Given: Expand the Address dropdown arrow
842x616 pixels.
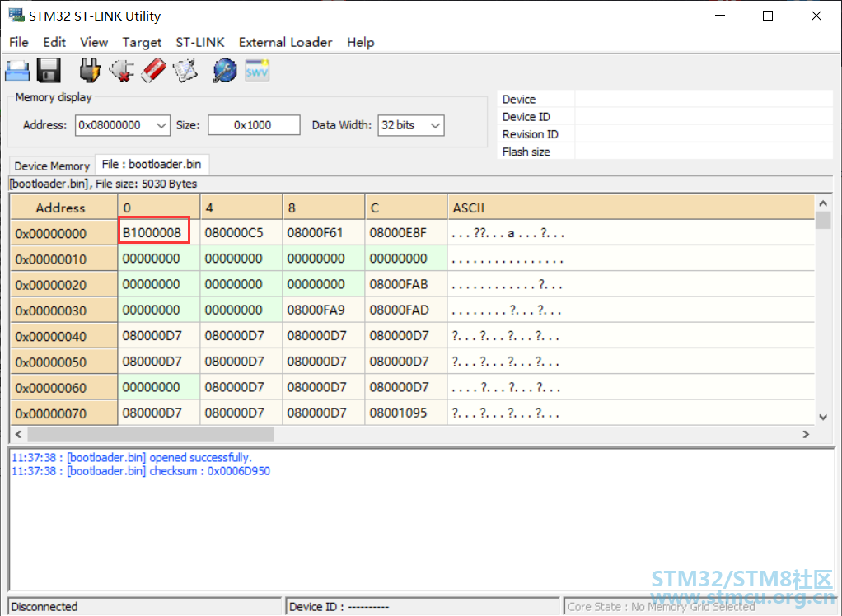Looking at the screenshot, I should (161, 125).
